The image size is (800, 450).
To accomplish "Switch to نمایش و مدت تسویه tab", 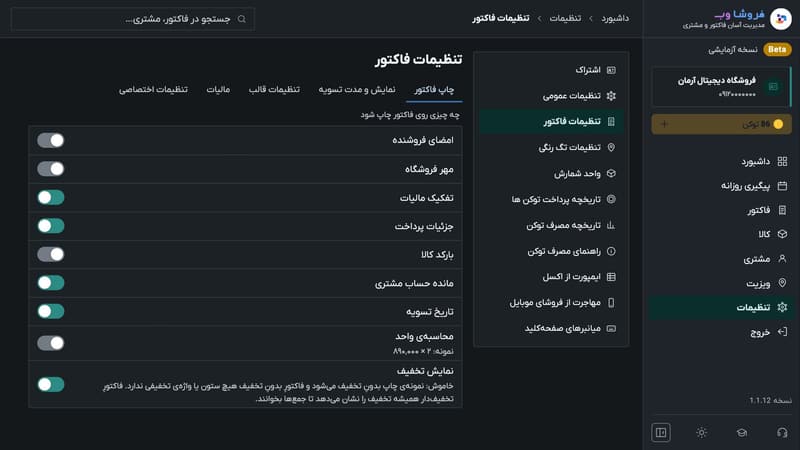I will (357, 90).
